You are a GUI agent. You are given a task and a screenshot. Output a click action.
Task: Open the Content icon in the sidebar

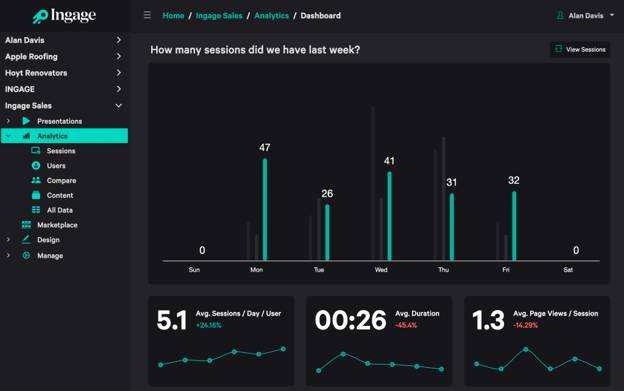click(36, 195)
